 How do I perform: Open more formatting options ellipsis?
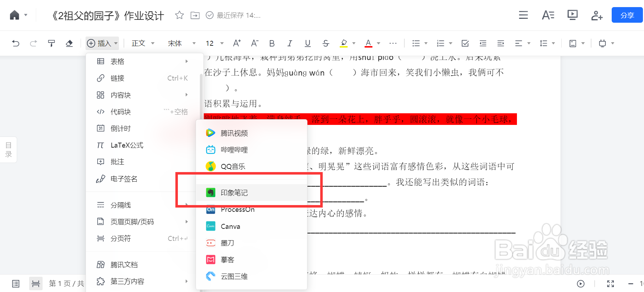(x=393, y=43)
